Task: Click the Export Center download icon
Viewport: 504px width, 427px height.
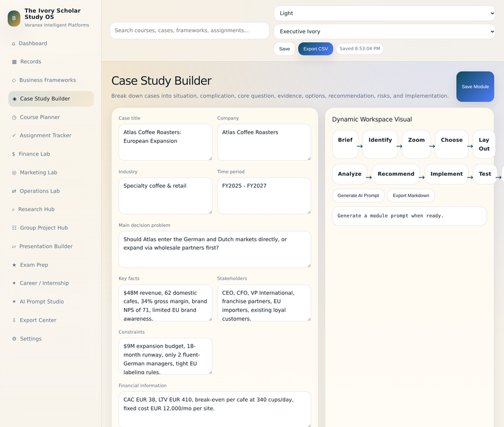Action: point(14,321)
